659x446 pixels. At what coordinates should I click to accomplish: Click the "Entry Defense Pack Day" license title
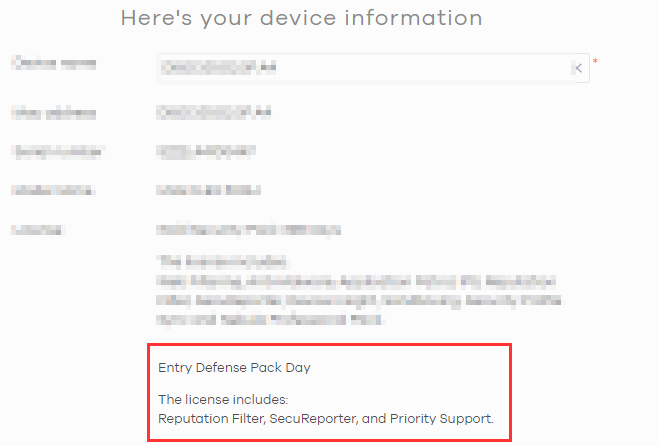[x=234, y=368]
